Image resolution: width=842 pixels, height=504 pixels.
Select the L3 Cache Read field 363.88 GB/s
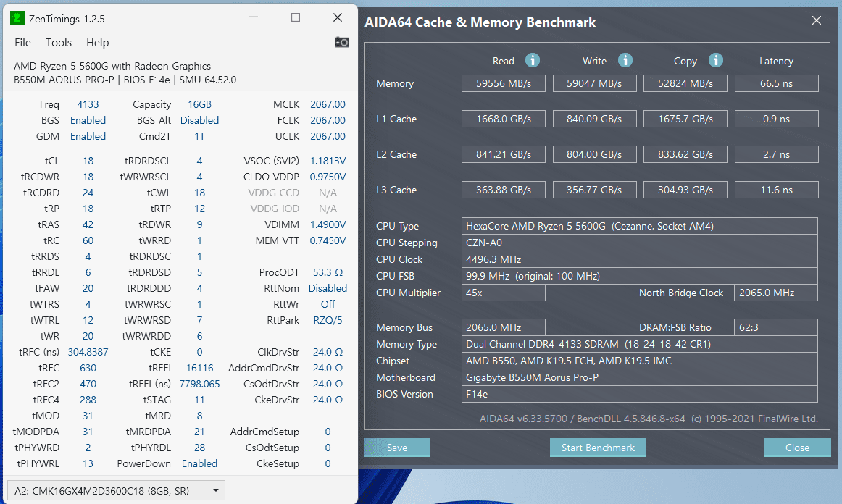[503, 190]
